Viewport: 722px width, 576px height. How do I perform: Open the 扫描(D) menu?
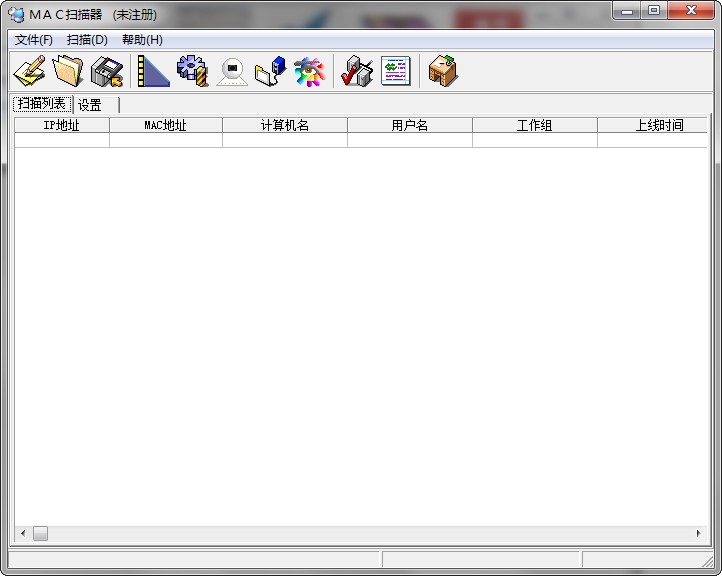click(x=87, y=40)
